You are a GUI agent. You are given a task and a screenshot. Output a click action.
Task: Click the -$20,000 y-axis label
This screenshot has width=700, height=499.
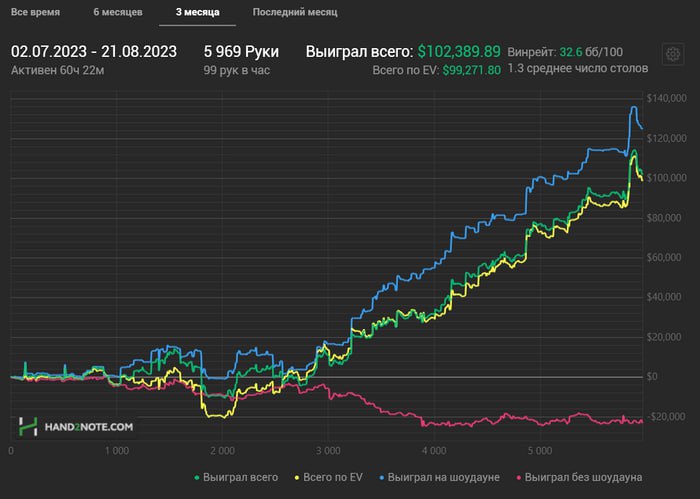[x=666, y=416]
